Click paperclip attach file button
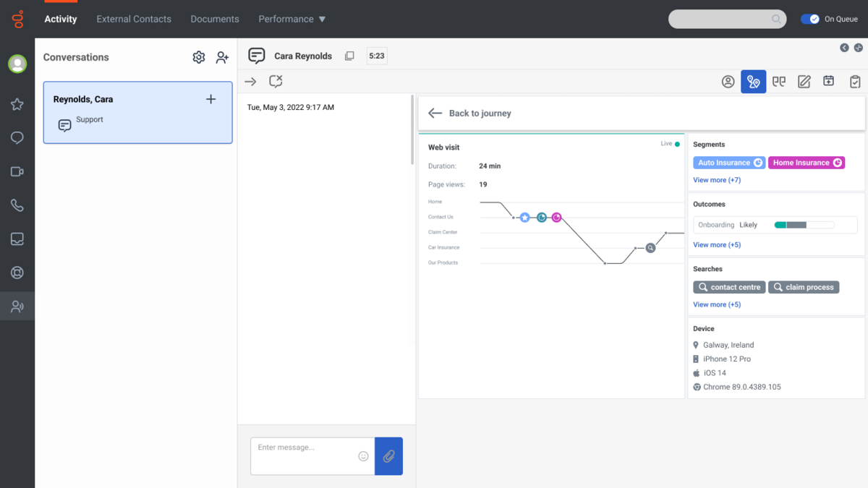This screenshot has height=488, width=868. coord(389,456)
